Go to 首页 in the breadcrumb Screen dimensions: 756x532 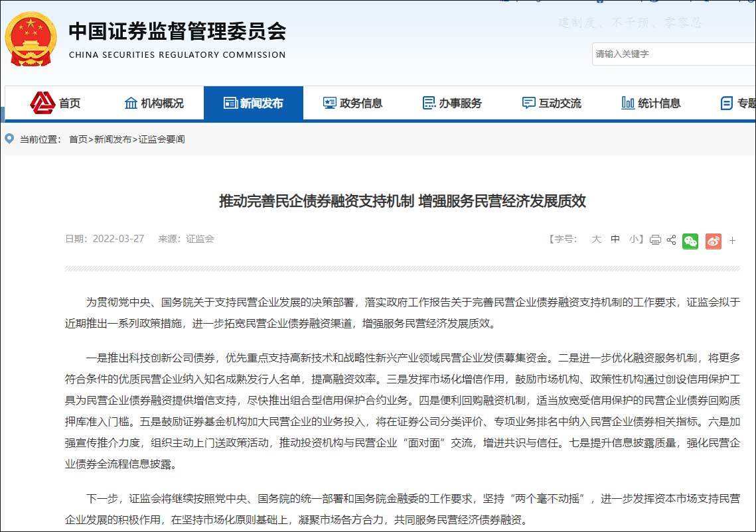coord(78,139)
